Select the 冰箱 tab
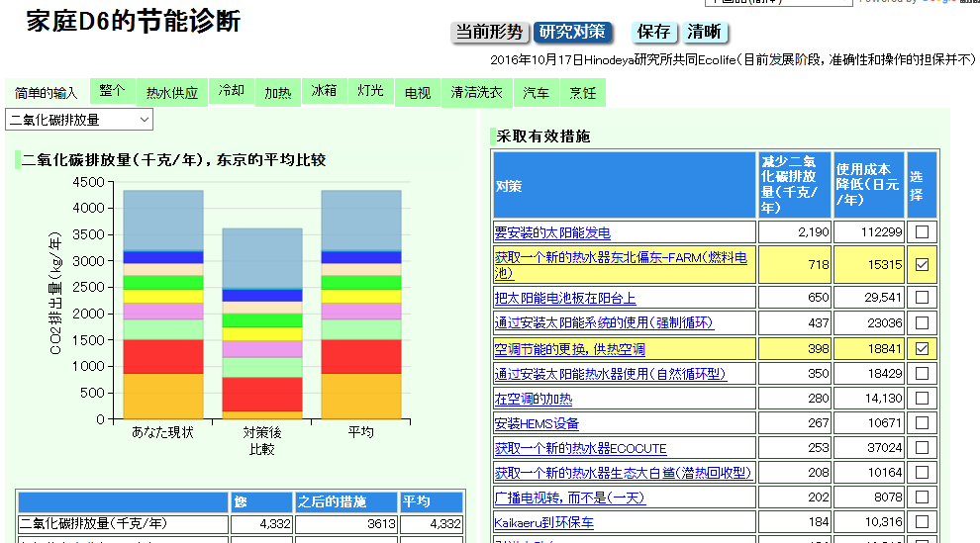The width and height of the screenshot is (980, 543). [x=324, y=91]
